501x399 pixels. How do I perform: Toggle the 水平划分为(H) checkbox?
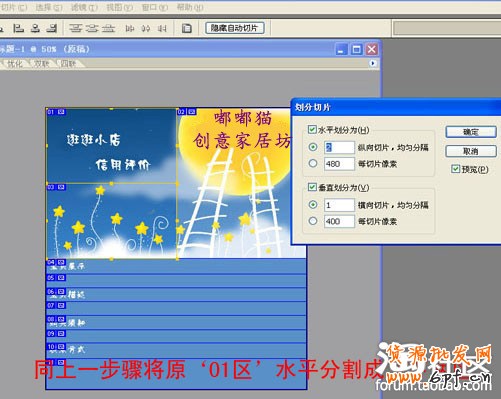click(312, 130)
